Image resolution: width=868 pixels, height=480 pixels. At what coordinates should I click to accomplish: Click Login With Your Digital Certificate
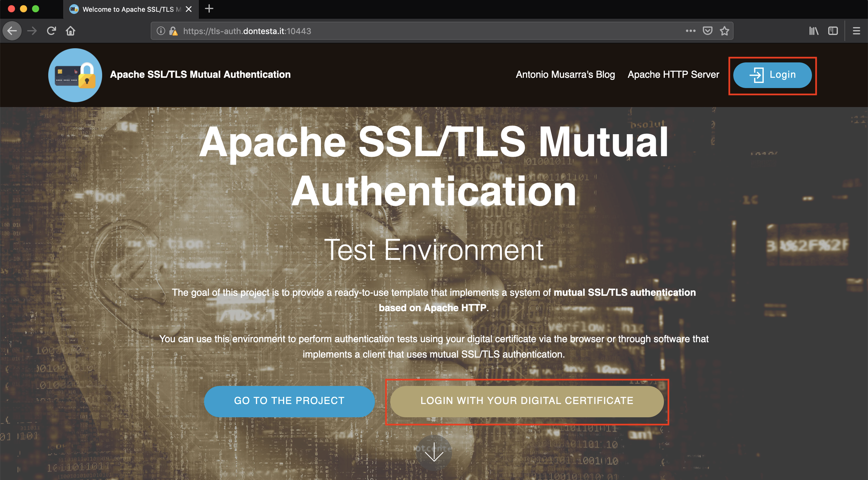pos(527,401)
